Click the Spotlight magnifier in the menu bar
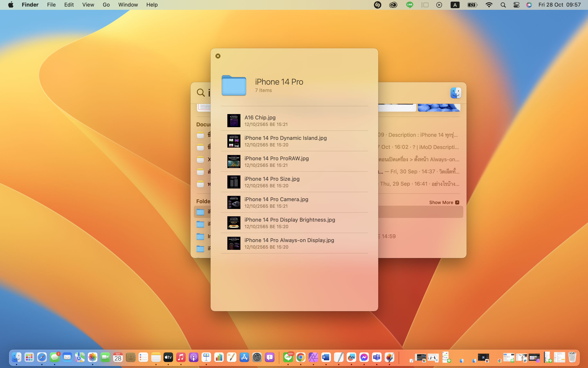 (x=503, y=5)
